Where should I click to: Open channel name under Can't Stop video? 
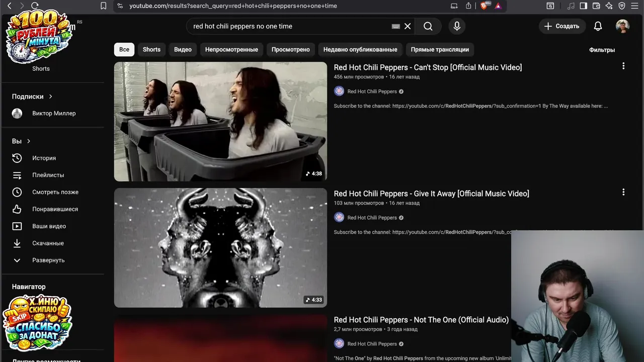point(372,92)
